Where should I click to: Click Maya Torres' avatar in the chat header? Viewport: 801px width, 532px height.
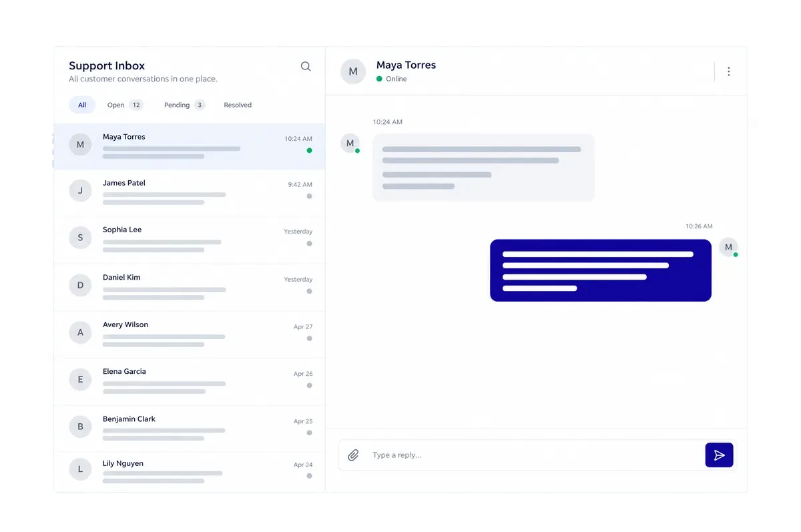point(353,71)
